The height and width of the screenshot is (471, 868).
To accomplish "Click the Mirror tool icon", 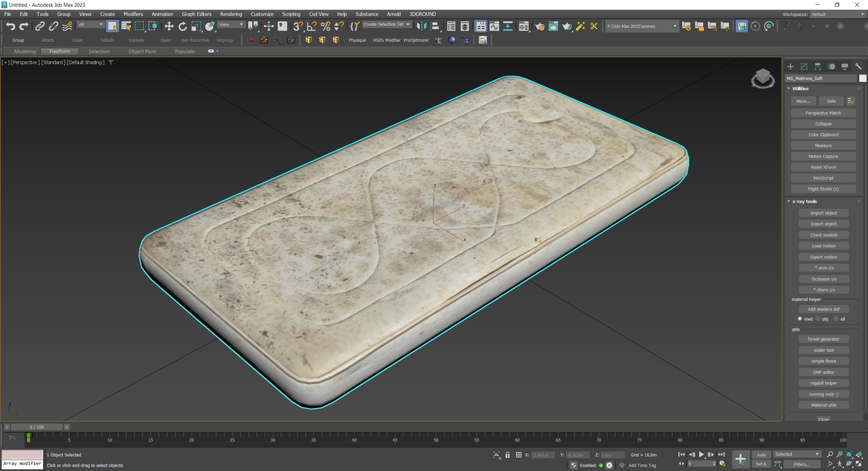I will (421, 26).
